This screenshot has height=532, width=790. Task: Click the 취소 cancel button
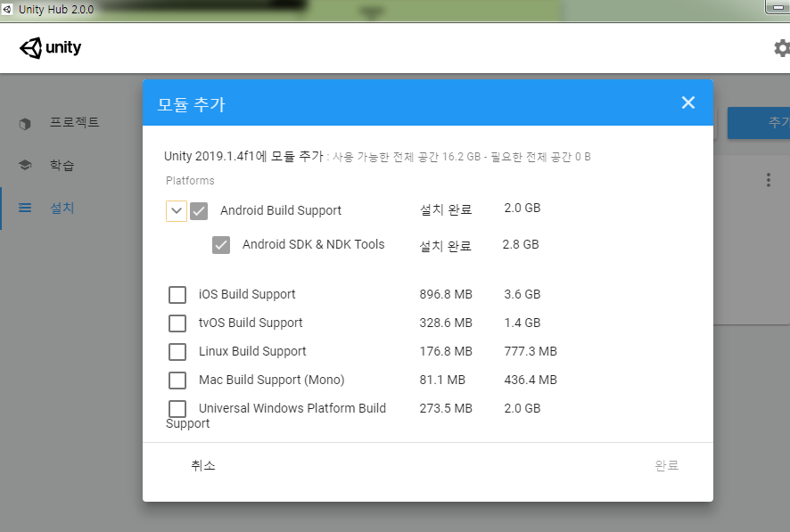[203, 465]
